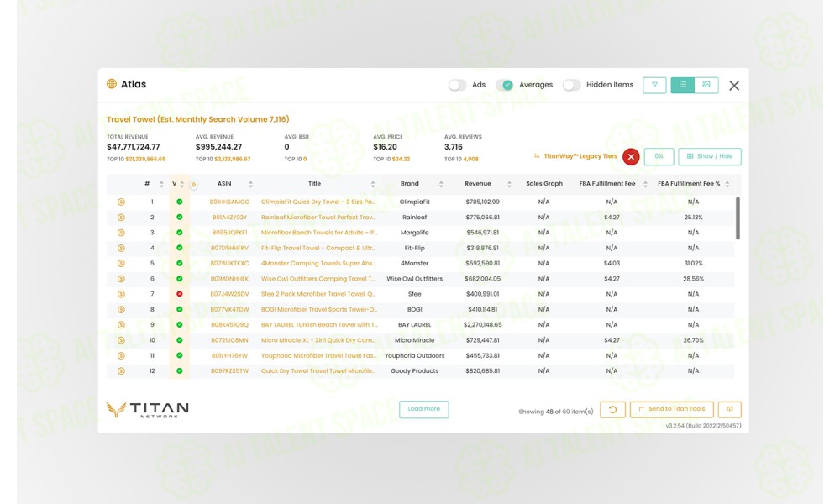840x504 pixels.
Task: Click dollar icon for BAY LAUREL row
Action: point(121,325)
